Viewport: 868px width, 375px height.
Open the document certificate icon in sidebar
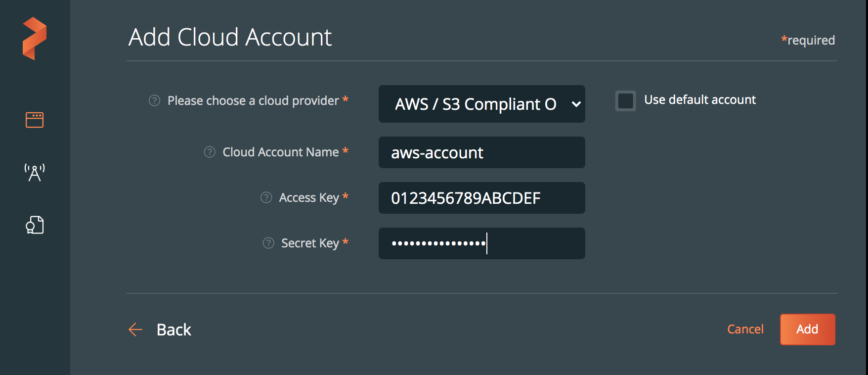pos(35,225)
